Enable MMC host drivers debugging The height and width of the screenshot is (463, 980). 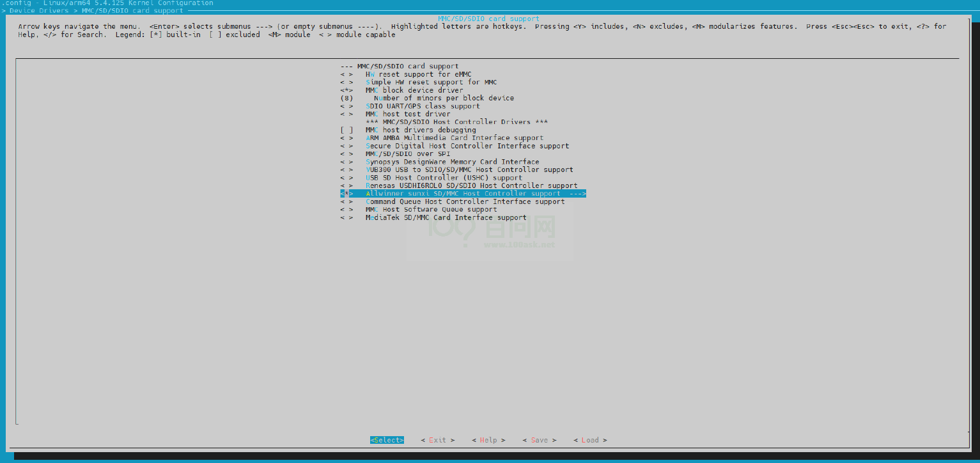[408, 130]
